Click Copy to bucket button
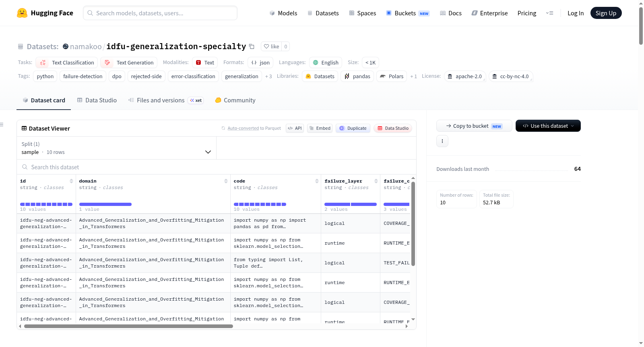The height and width of the screenshot is (347, 644). (474, 126)
